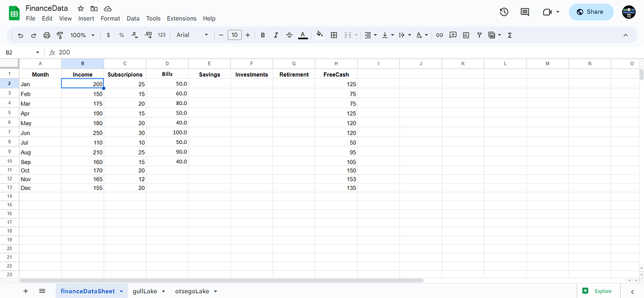
Task: Click the Insert chart icon
Action: 466,35
